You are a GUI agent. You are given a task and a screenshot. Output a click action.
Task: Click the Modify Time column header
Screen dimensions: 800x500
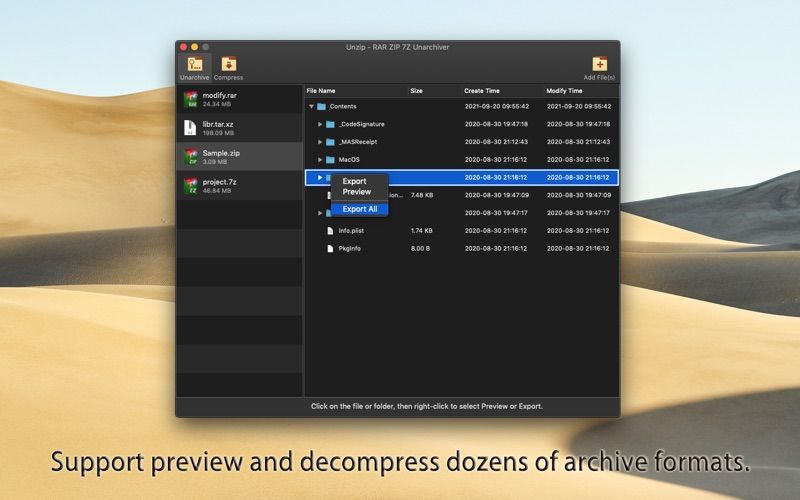[x=564, y=90]
